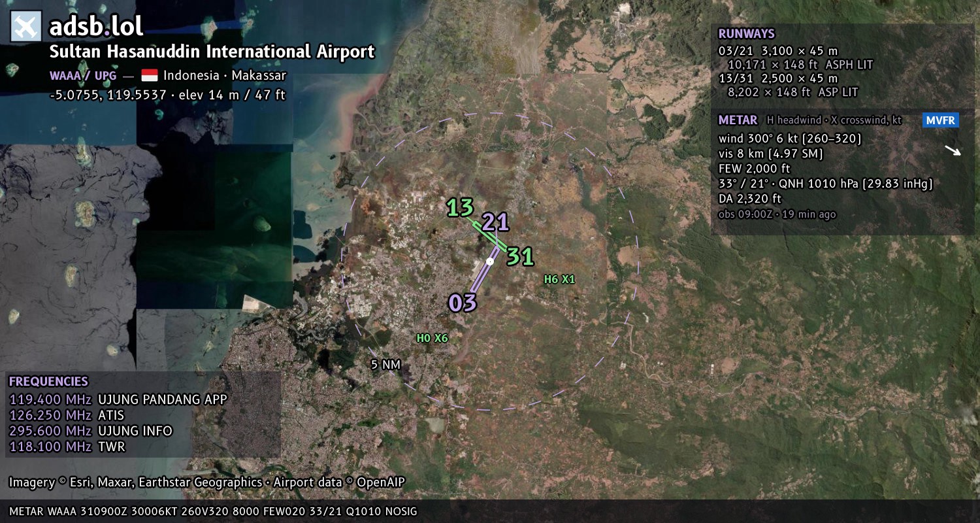The height and width of the screenshot is (523, 980).
Task: Click the WAAA / UPG airport code
Action: point(83,76)
